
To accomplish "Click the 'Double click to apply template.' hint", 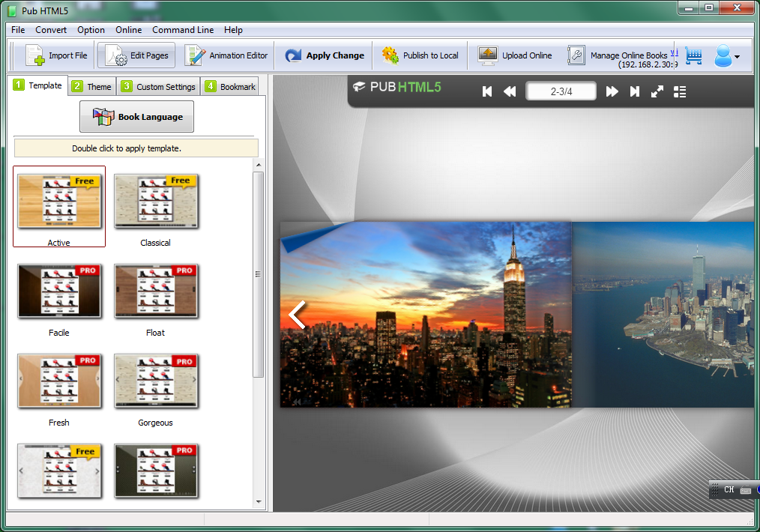I will tap(127, 148).
